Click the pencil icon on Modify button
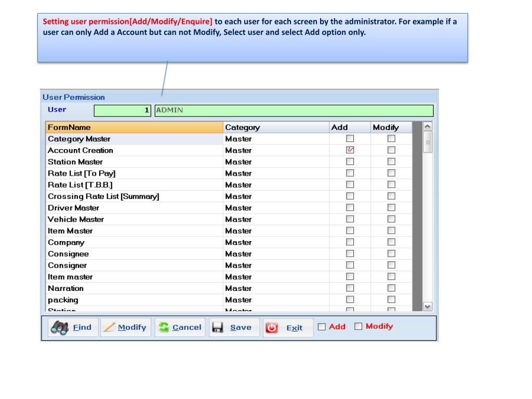This screenshot has height=399, width=532. pyautogui.click(x=109, y=327)
